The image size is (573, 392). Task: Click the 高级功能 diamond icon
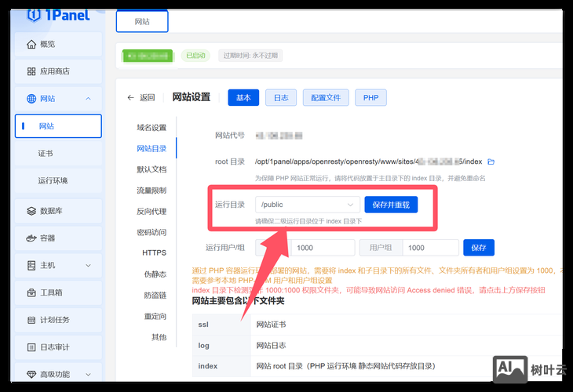31,375
